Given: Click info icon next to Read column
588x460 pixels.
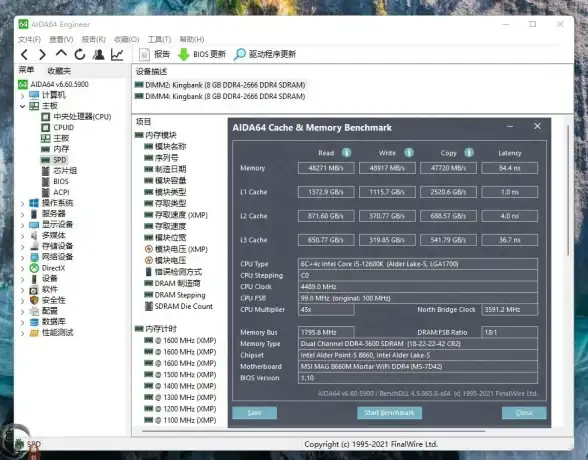Looking at the screenshot, I should pyautogui.click(x=346, y=153).
